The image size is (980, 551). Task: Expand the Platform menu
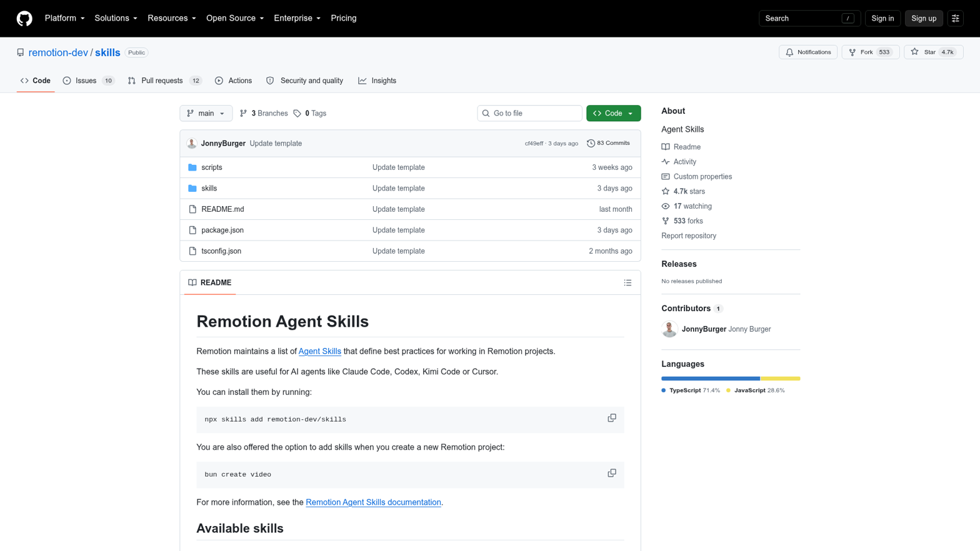(x=64, y=19)
